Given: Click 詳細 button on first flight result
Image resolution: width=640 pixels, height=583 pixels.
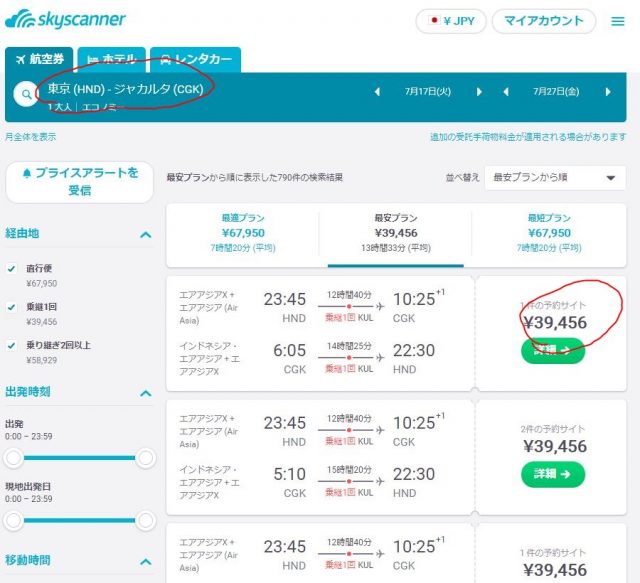Looking at the screenshot, I should tap(553, 350).
